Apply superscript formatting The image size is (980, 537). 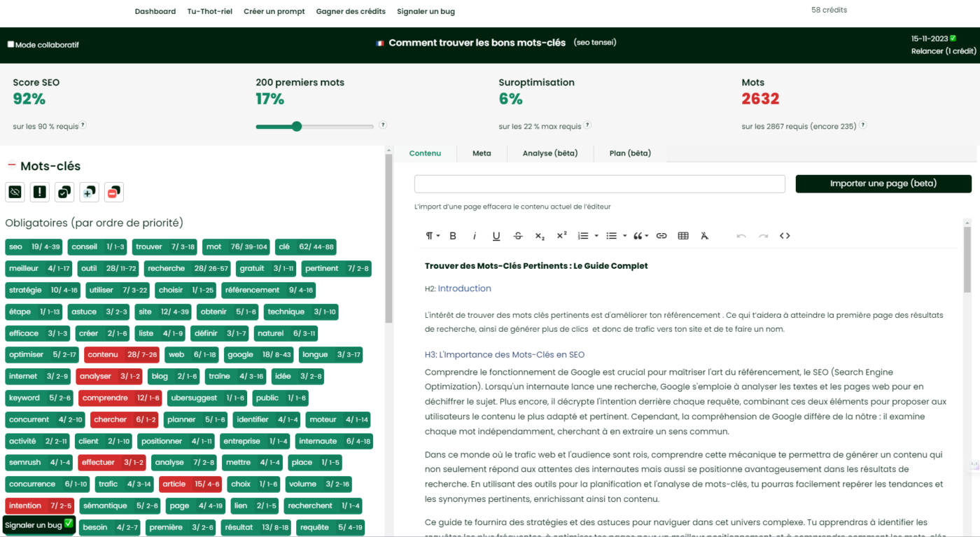point(561,236)
